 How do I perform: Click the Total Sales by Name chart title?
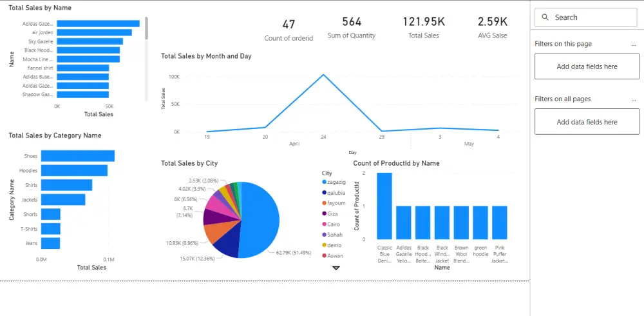click(x=40, y=8)
